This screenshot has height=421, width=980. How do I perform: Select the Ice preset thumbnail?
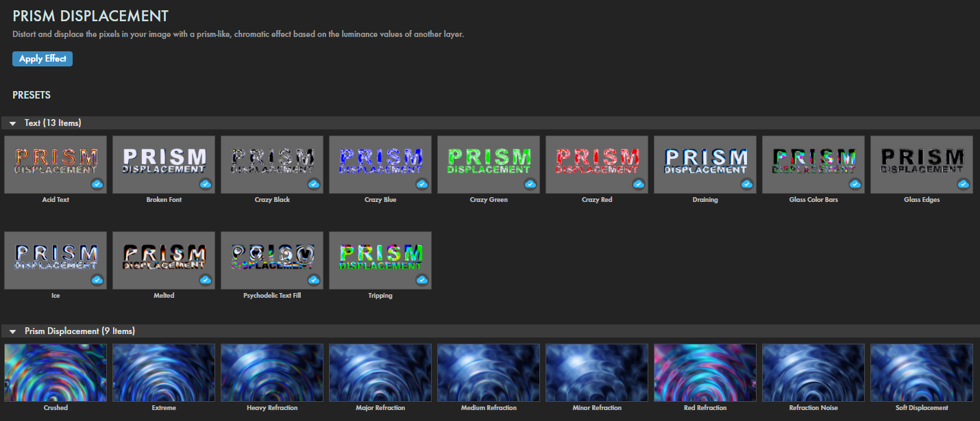(56, 260)
